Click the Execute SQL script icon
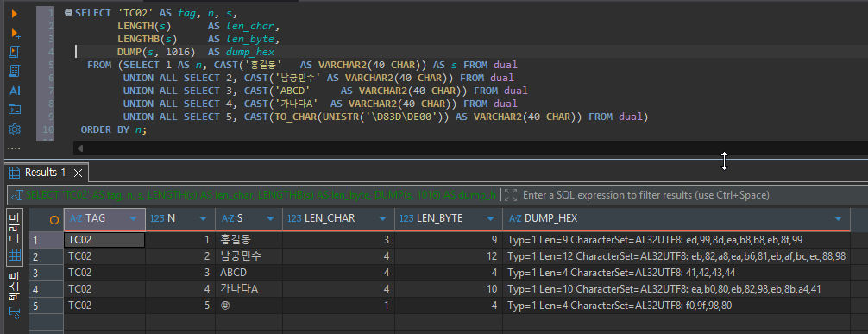868x334 pixels. 15,52
